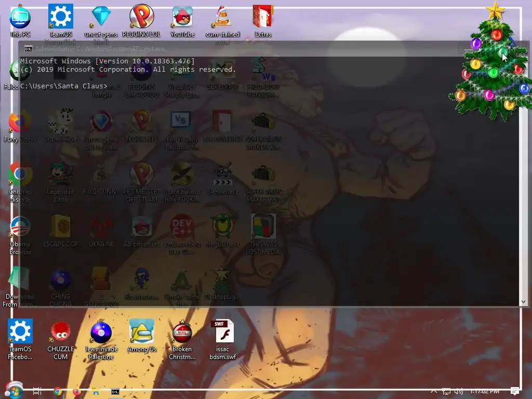
Task: Open TeamOS Forum link shortcut
Action: [x=60, y=21]
